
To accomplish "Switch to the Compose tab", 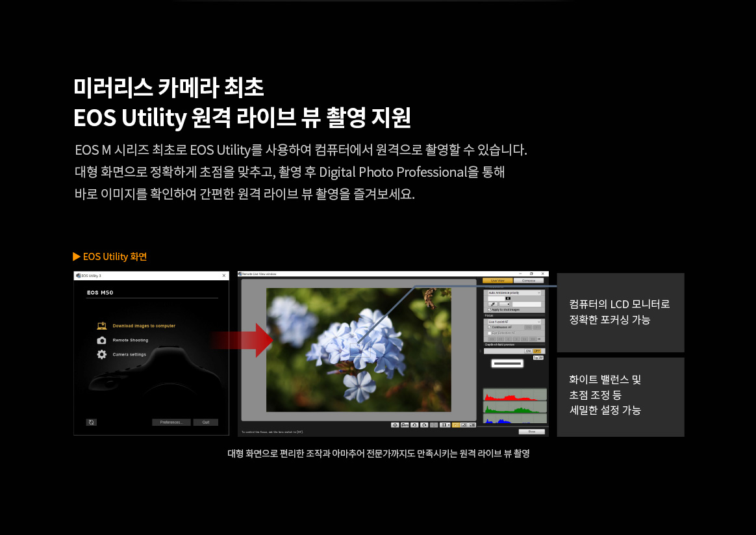I will click(529, 281).
